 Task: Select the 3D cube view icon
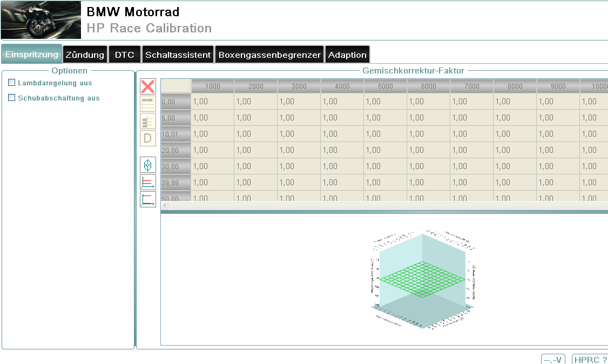click(x=147, y=165)
